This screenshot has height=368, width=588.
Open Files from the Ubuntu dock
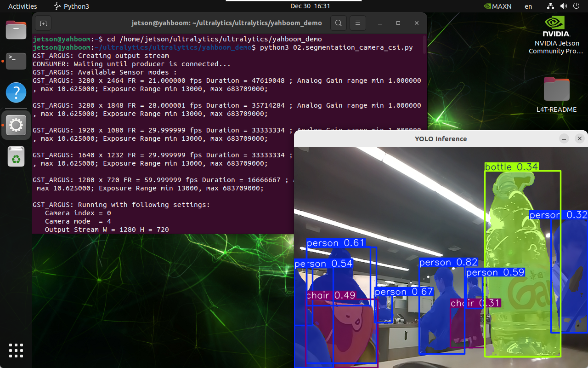16,31
